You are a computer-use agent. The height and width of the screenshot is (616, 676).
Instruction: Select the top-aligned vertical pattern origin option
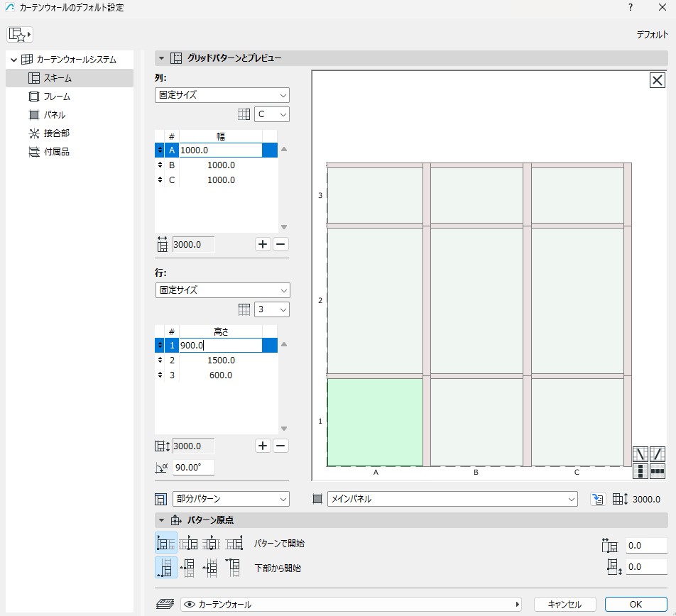pos(234,568)
